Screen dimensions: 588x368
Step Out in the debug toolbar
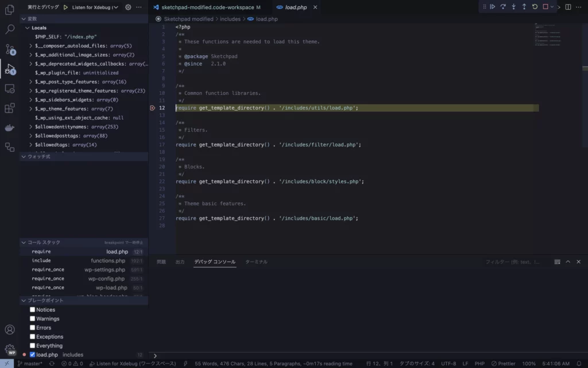coord(524,7)
